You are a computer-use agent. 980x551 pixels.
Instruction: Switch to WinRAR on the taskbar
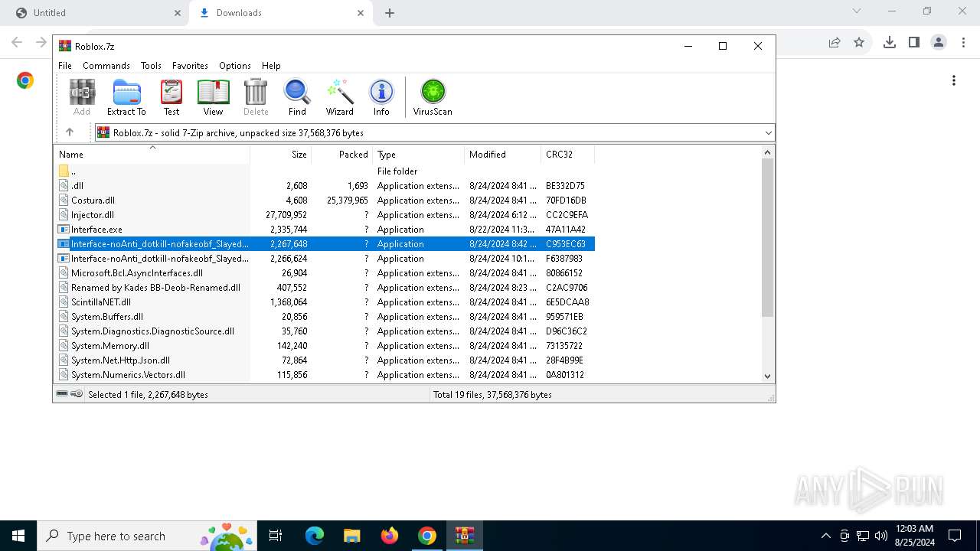click(465, 536)
